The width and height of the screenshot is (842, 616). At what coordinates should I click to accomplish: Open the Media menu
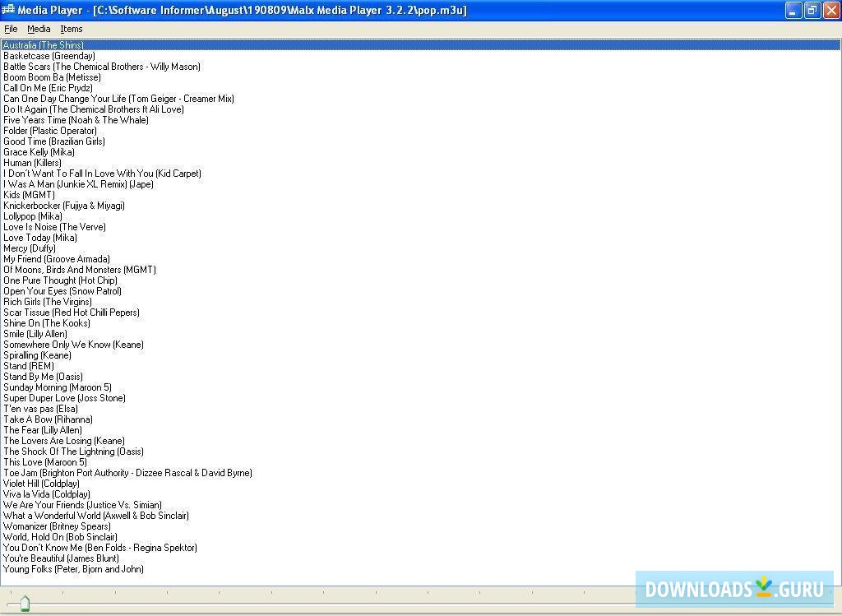39,28
